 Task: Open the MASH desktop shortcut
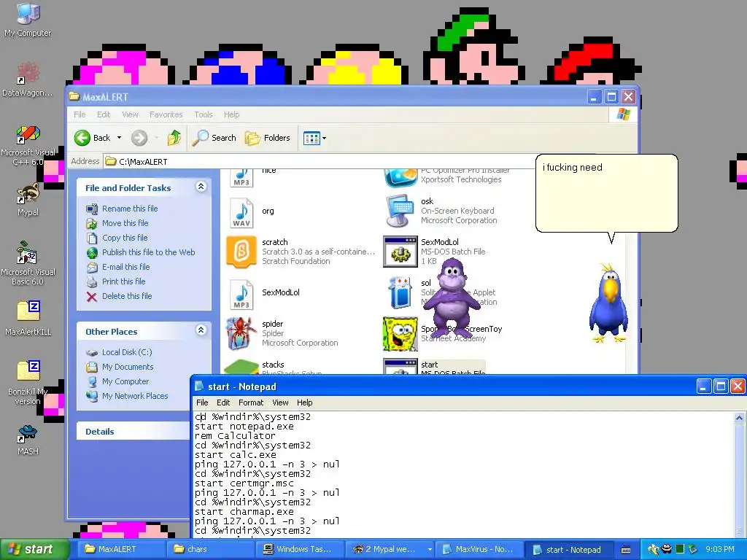click(x=28, y=440)
